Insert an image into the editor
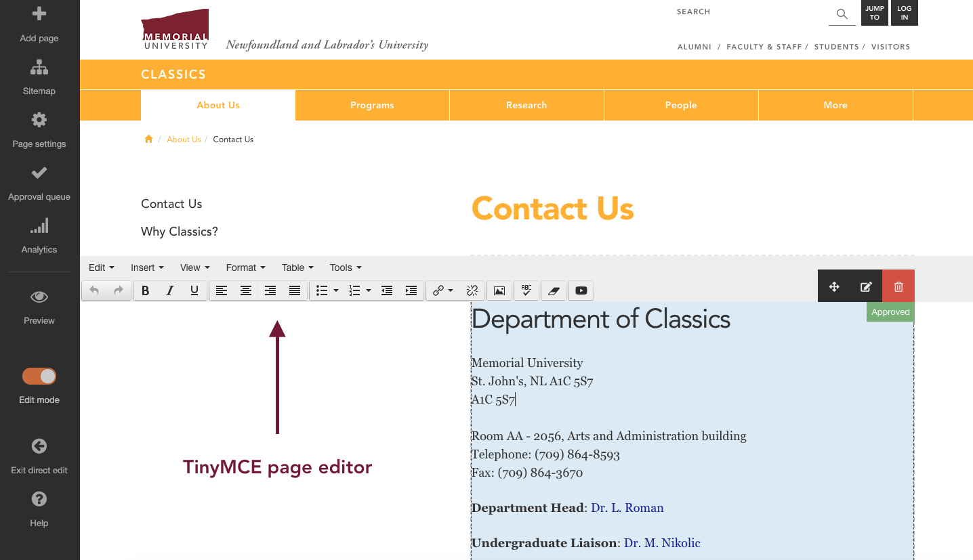The width and height of the screenshot is (973, 560). (x=499, y=290)
